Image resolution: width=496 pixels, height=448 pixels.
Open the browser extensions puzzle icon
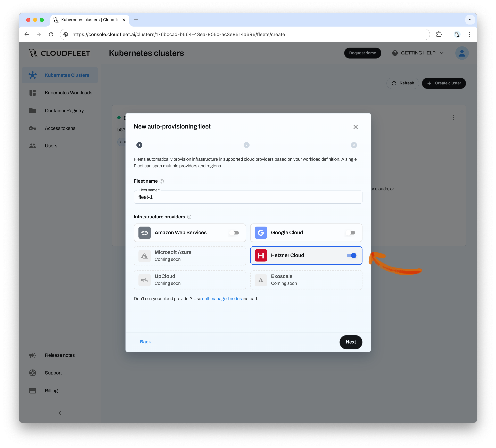point(439,34)
